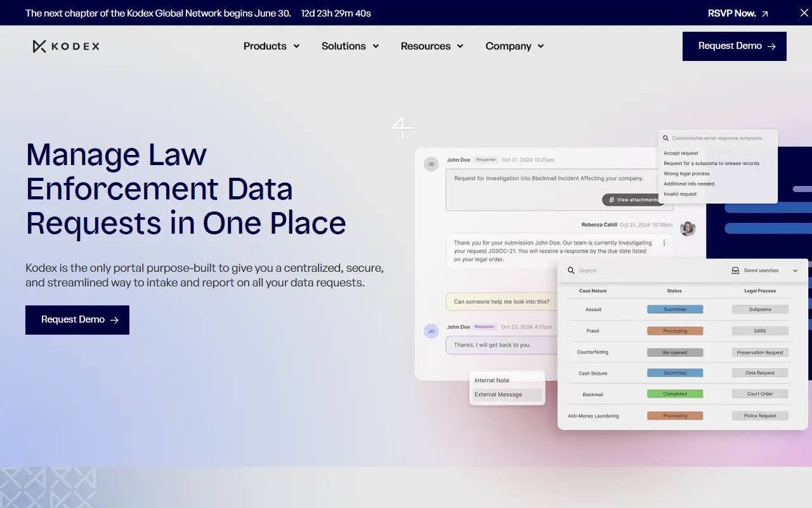Click the Court Order legal process tag

pyautogui.click(x=760, y=394)
